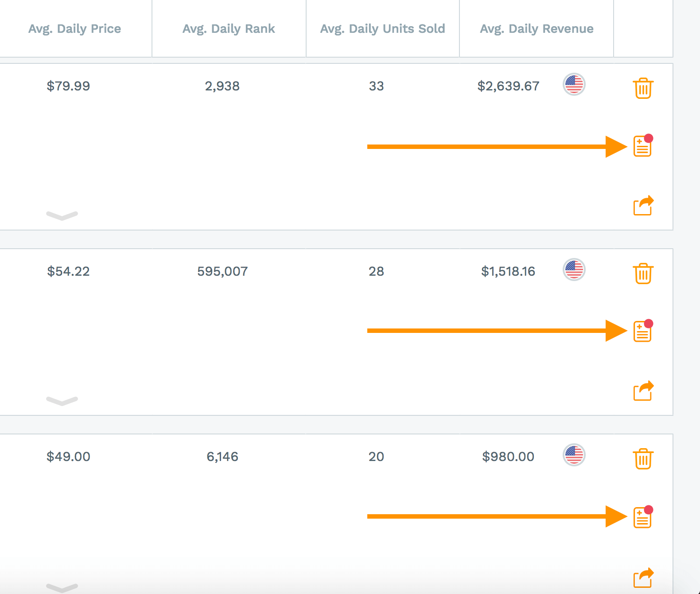Expand the $79.99 product row chevron

pyautogui.click(x=62, y=215)
